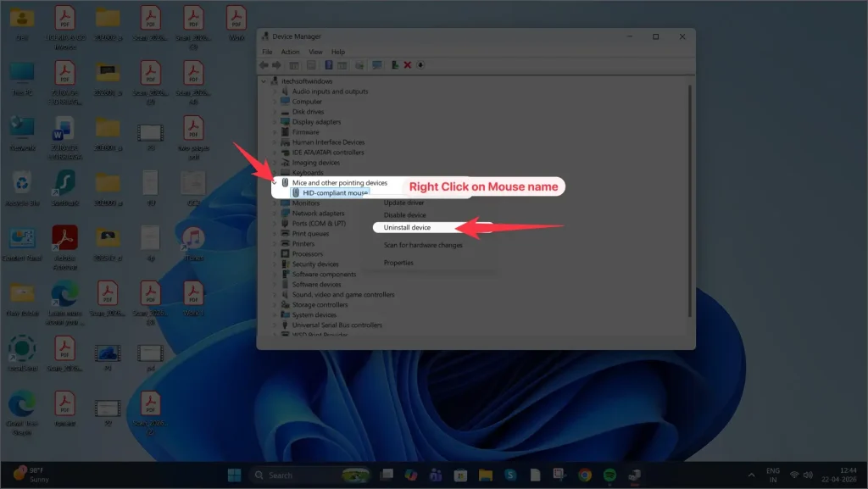The height and width of the screenshot is (489, 868).
Task: Choose Disable device from context menu
Action: tap(404, 215)
